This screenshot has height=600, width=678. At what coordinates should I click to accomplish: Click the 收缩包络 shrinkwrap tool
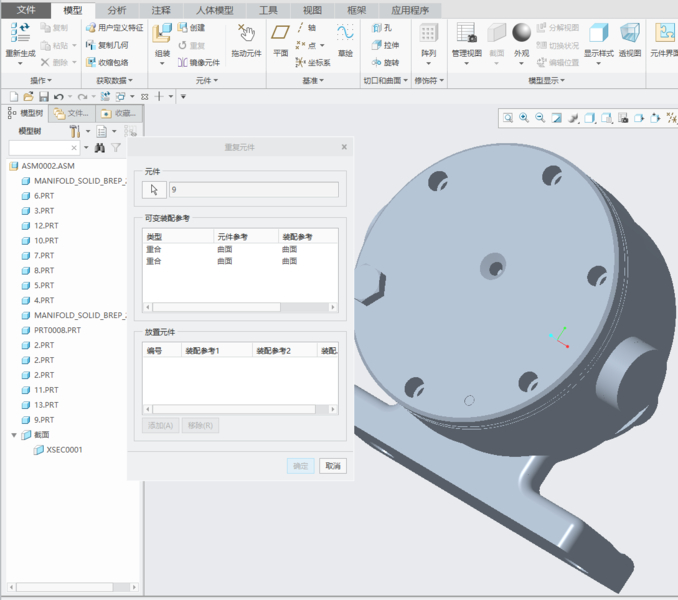tap(107, 62)
